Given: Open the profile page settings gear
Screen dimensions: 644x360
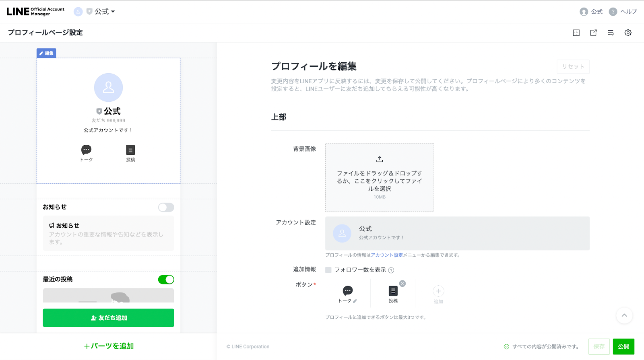Looking at the screenshot, I should 628,33.
